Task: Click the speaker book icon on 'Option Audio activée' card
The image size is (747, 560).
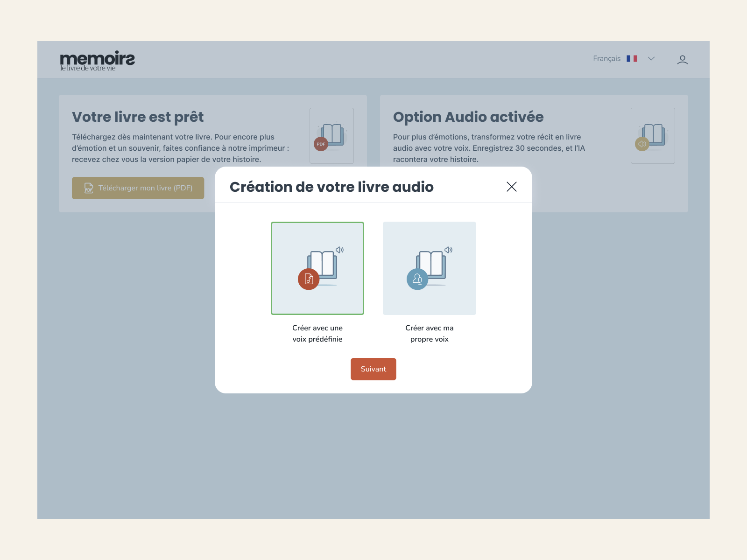Action: (x=653, y=136)
